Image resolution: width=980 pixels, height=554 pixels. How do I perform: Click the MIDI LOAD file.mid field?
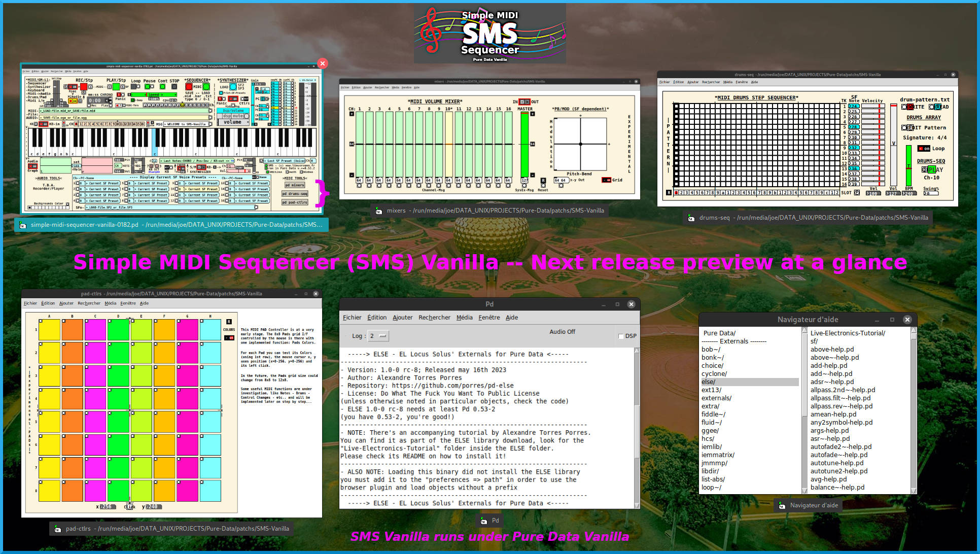124,111
